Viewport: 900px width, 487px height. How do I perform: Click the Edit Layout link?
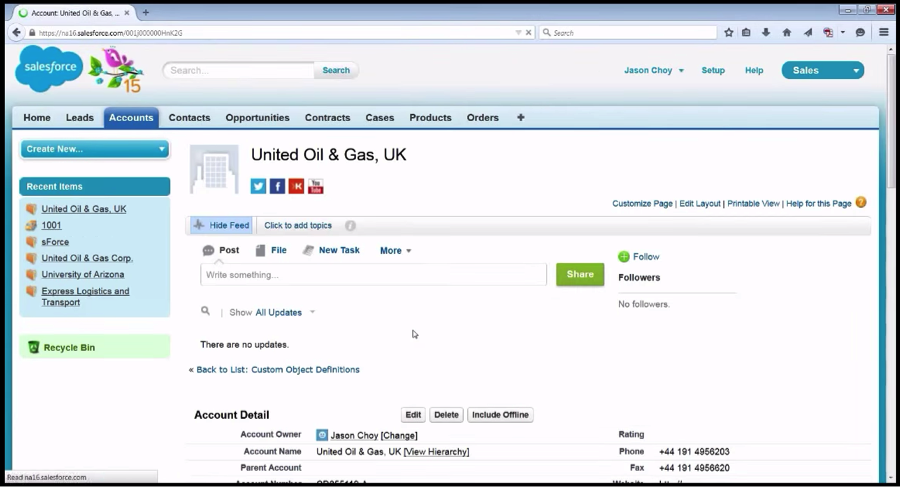click(x=700, y=203)
